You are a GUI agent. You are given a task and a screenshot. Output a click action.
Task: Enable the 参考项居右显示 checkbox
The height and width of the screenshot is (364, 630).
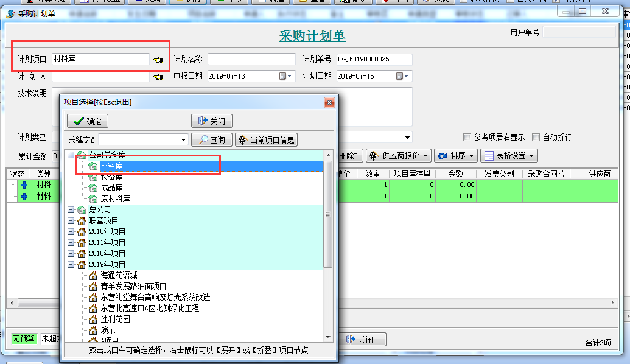click(467, 137)
